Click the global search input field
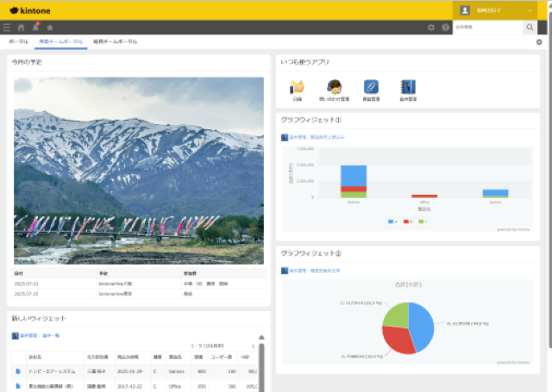The height and width of the screenshot is (392, 552). pos(488,27)
